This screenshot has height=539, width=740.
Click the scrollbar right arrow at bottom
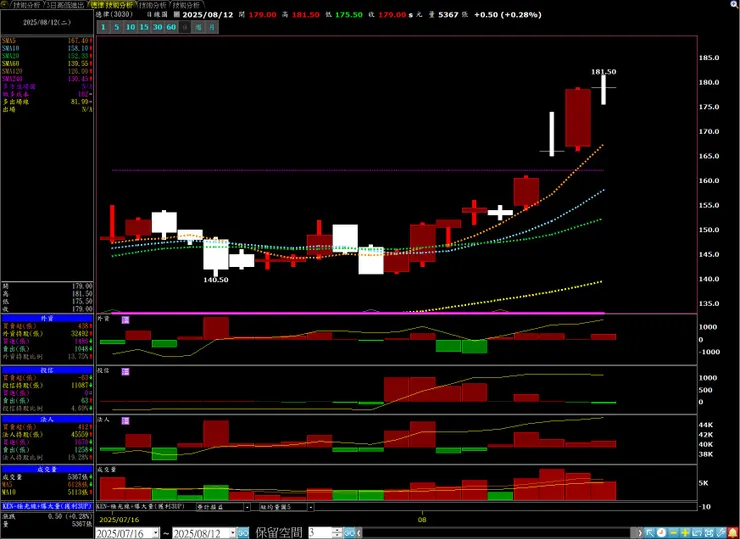coord(640,533)
